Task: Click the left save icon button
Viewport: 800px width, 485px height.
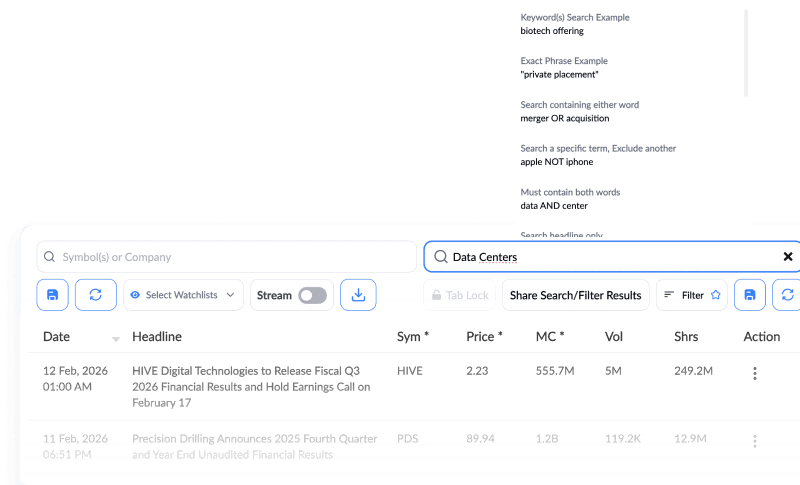Action: pyautogui.click(x=53, y=295)
